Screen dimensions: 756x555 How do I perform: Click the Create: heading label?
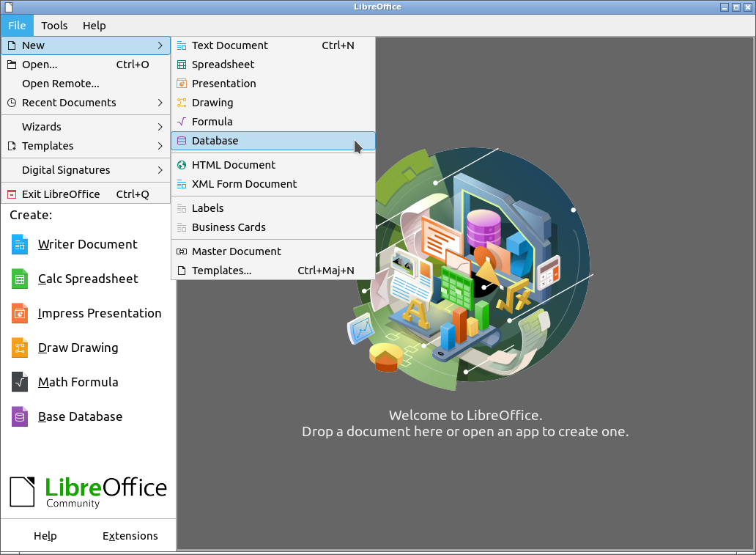[31, 215]
